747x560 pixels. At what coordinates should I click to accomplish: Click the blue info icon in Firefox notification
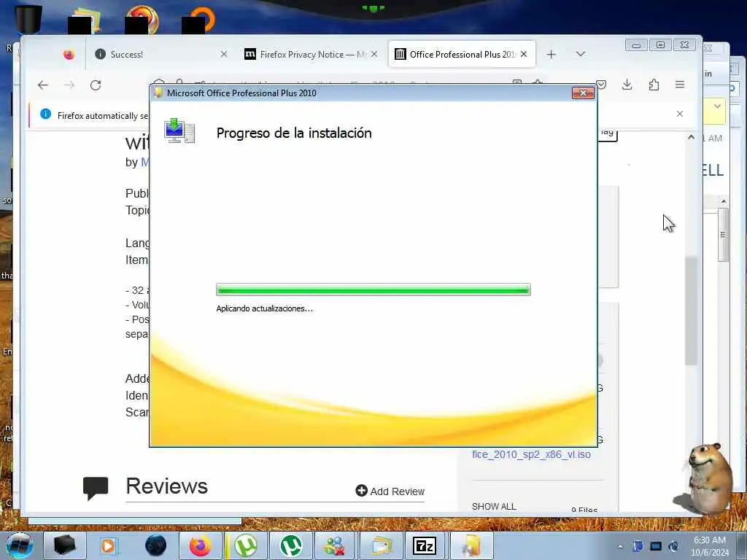point(46,114)
